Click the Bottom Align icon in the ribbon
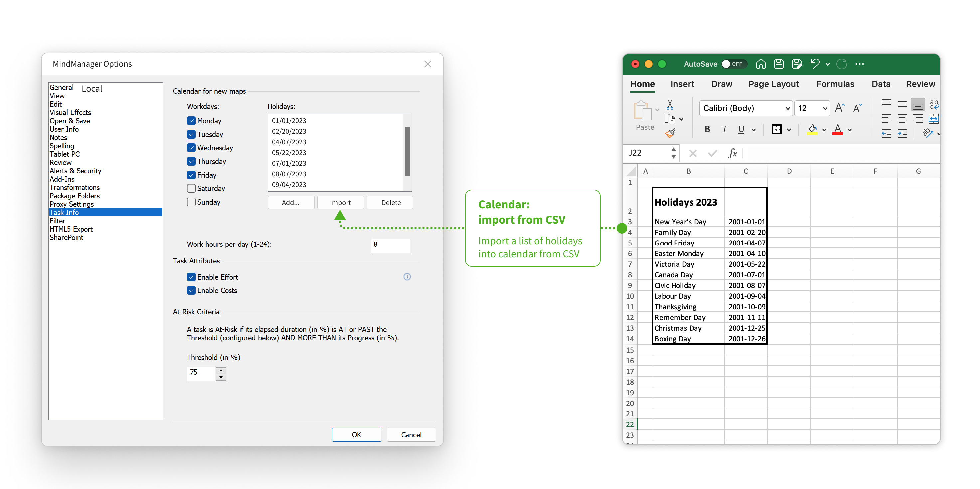 coord(918,104)
